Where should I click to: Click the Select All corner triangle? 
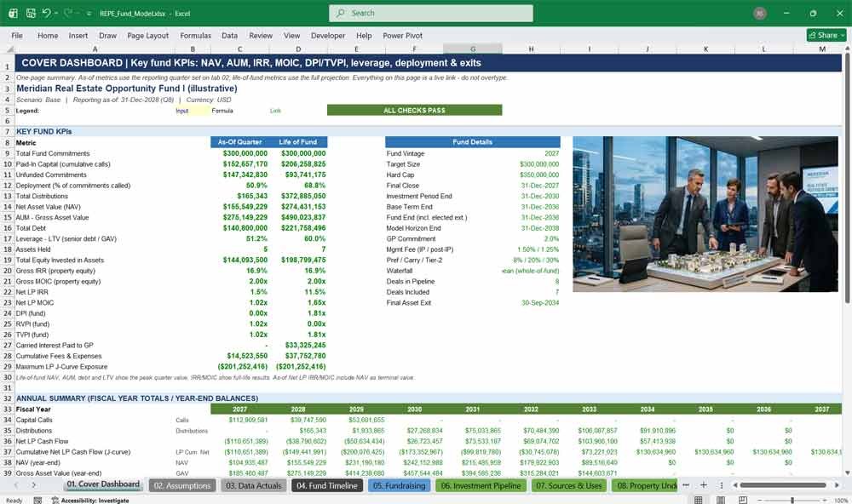click(x=9, y=49)
